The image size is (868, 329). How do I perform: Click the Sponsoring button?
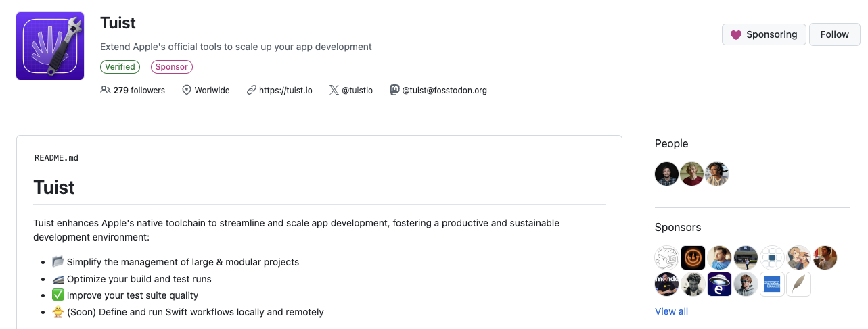point(764,34)
